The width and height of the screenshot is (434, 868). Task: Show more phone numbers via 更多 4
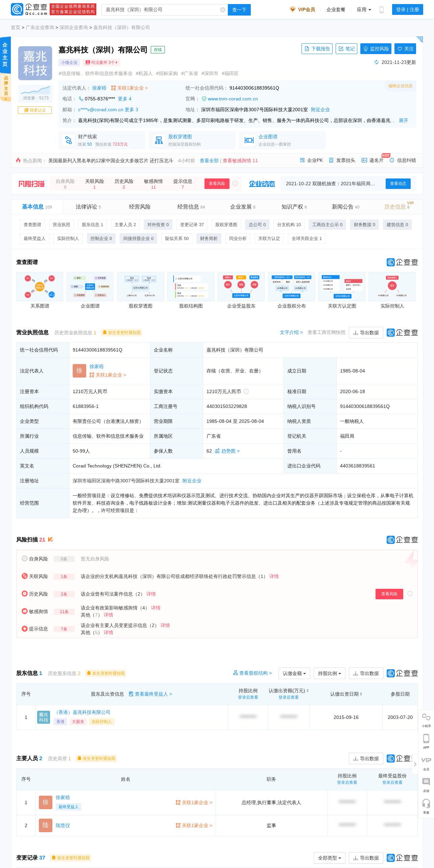pos(125,99)
